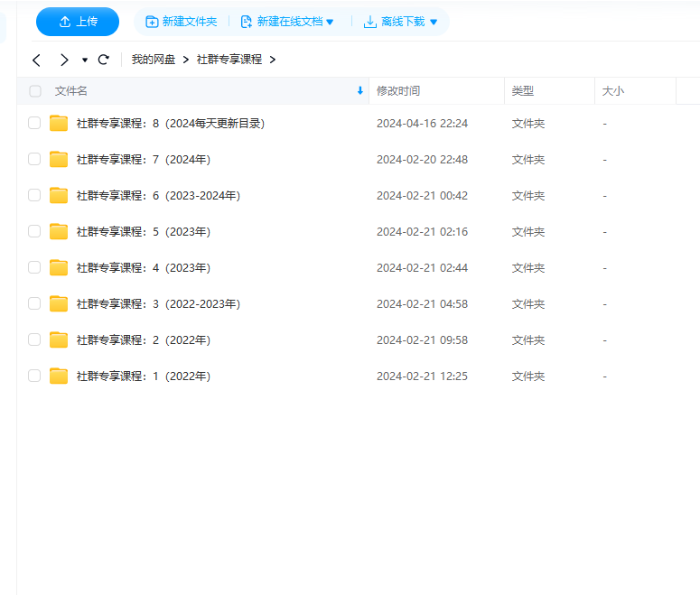Image resolution: width=700 pixels, height=595 pixels.
Task: Open 社群专享课程：7 (2024年) name
Action: (x=144, y=159)
